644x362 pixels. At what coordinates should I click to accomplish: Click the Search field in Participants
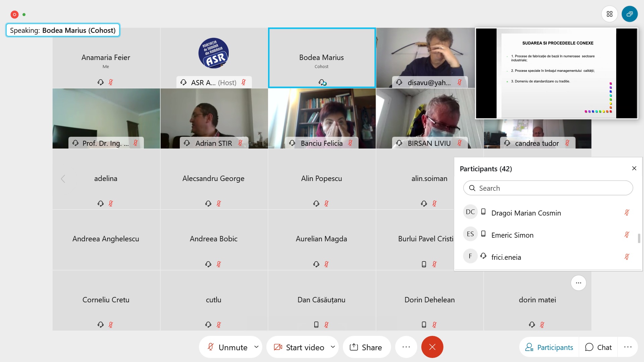pos(548,188)
